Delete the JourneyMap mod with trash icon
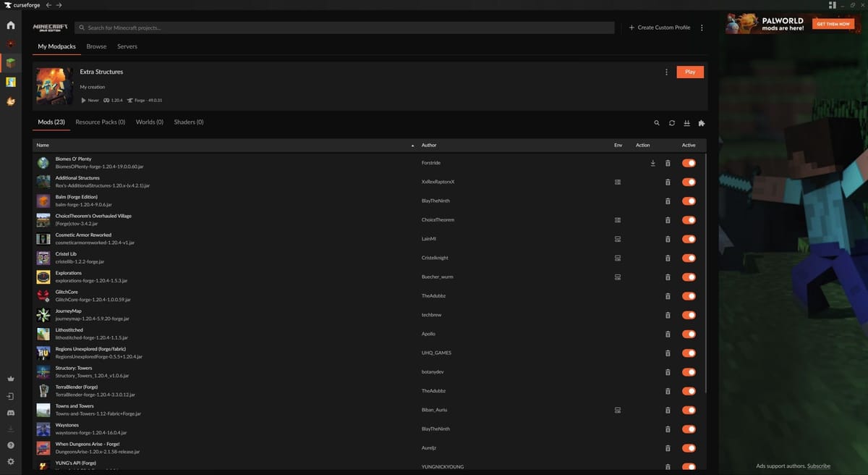 tap(668, 315)
